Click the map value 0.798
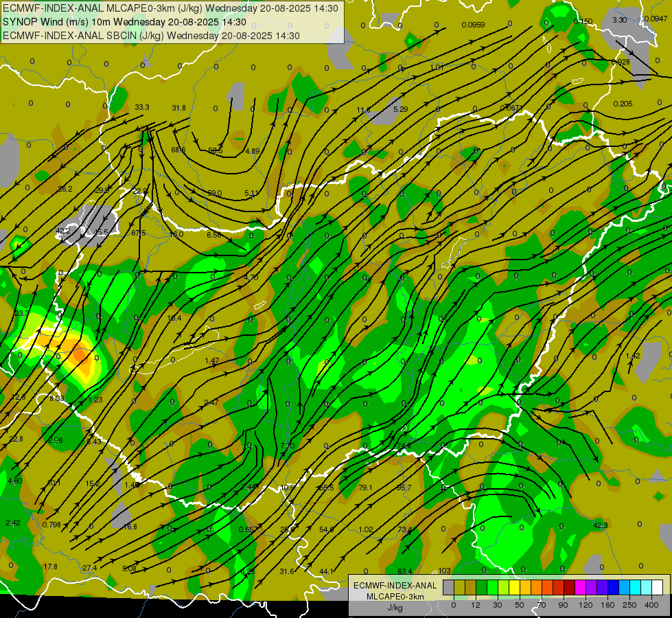Viewport: 672px width, 618px height. pos(52,525)
